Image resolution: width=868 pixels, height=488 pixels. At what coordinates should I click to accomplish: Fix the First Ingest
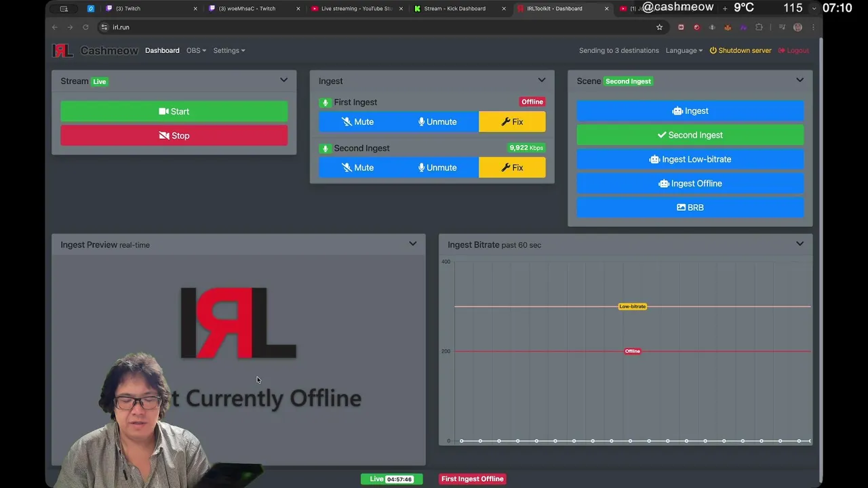pyautogui.click(x=512, y=122)
